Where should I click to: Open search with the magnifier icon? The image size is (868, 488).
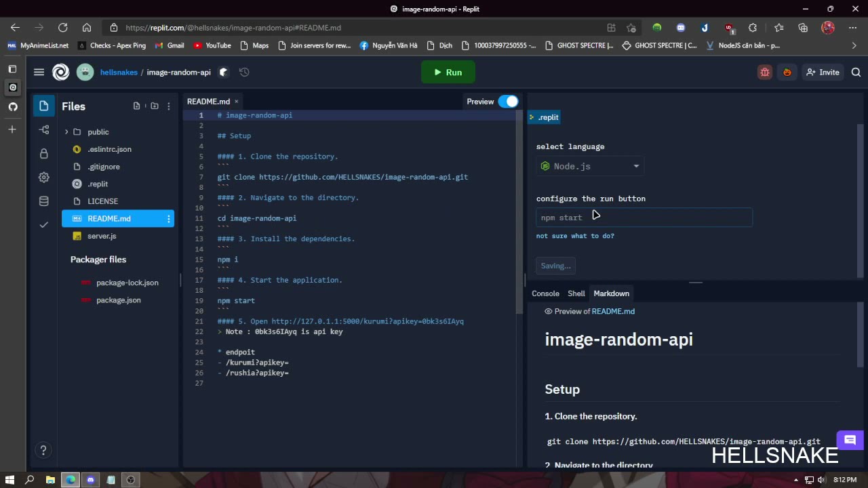coord(856,72)
